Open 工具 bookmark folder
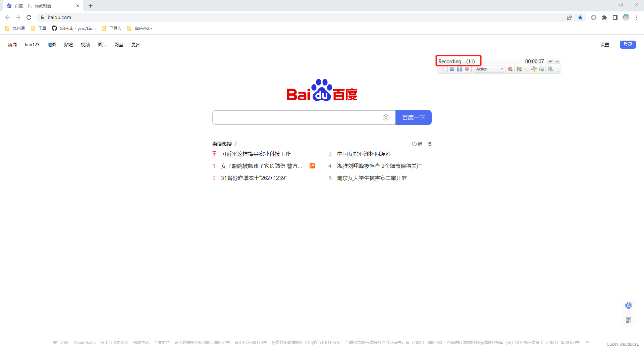The image size is (644, 349). [x=39, y=29]
